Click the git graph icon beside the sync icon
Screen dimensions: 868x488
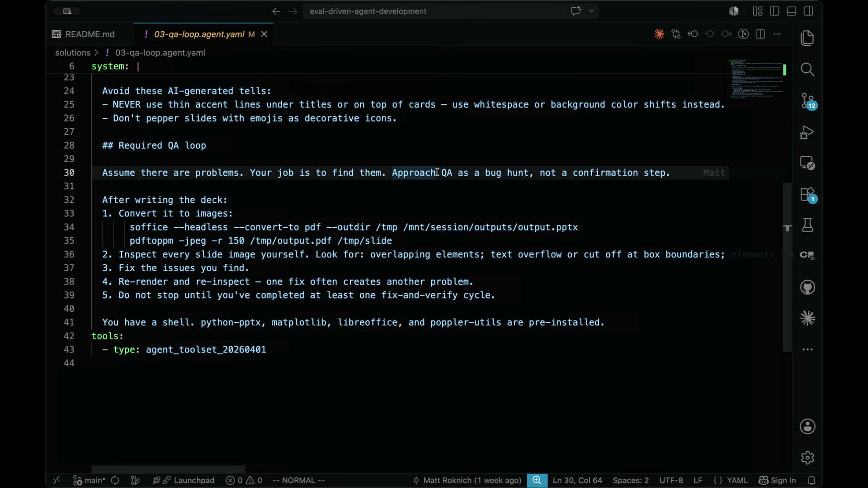tap(135, 480)
